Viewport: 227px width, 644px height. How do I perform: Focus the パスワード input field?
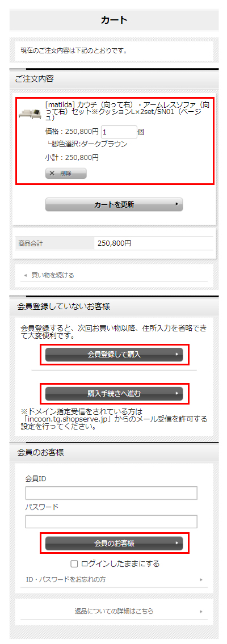point(111,521)
